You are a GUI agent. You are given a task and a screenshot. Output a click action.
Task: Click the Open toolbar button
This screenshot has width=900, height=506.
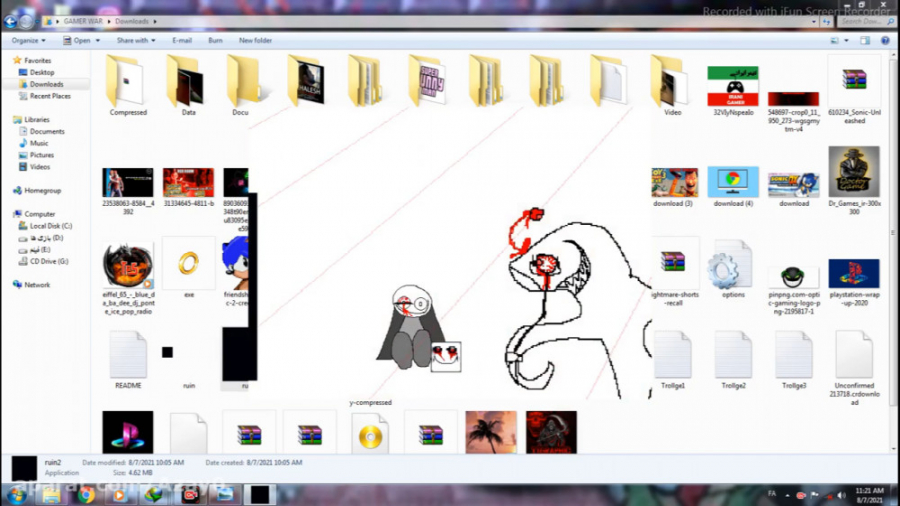(x=77, y=41)
